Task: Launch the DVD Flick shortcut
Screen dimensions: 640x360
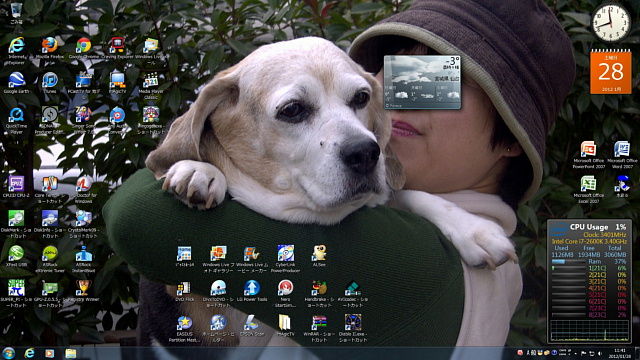Action: coord(184,291)
